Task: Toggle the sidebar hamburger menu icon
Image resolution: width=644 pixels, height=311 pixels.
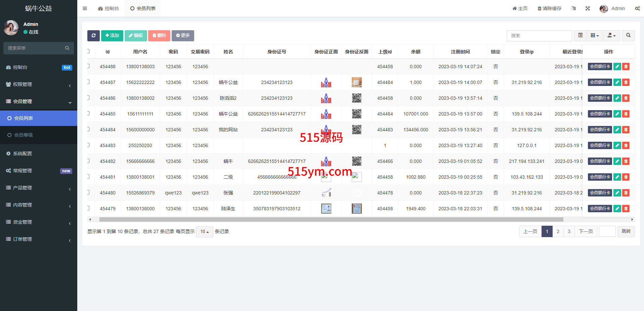Action: tap(85, 8)
